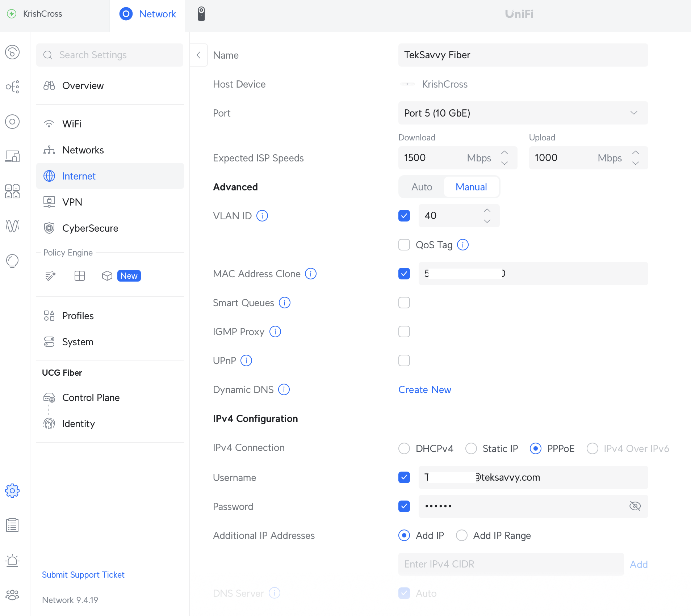Enable the Smart Queues checkbox
Screen dimensions: 691x616
[404, 303]
